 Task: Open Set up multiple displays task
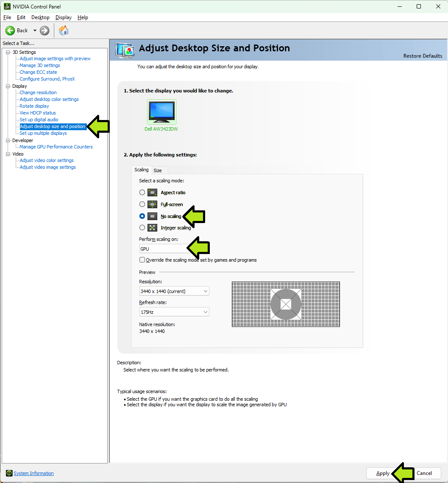tap(43, 133)
